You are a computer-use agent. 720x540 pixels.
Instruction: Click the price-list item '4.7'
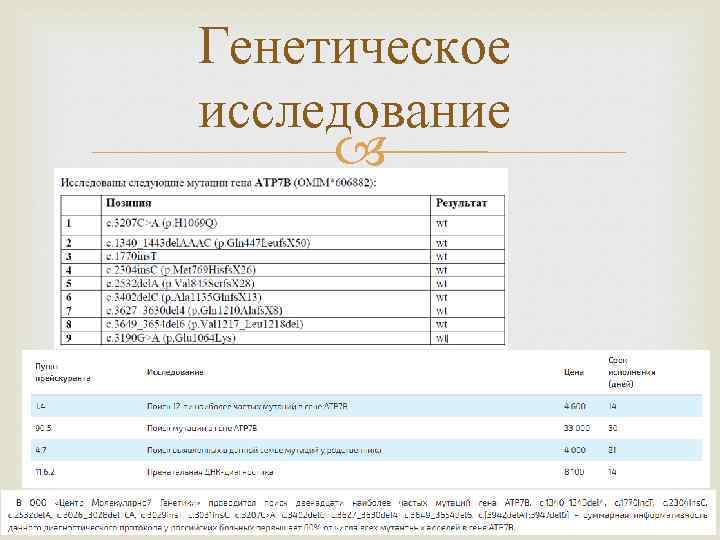click(x=41, y=450)
